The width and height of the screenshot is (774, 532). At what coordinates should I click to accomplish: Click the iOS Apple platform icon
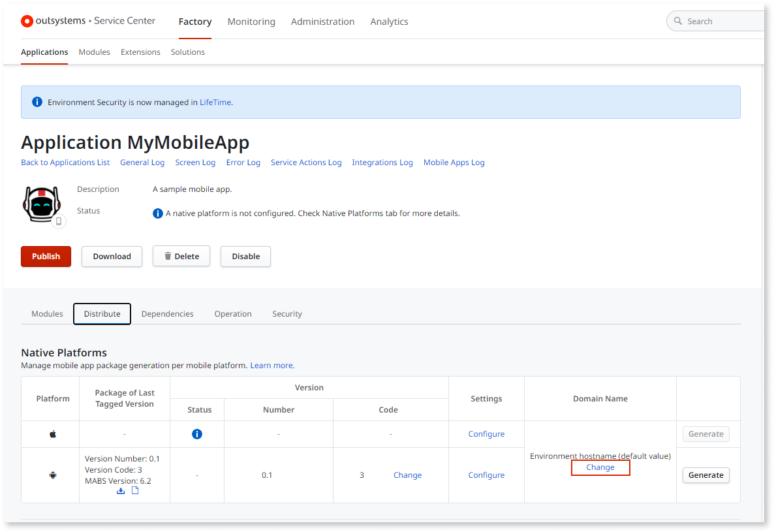(53, 434)
